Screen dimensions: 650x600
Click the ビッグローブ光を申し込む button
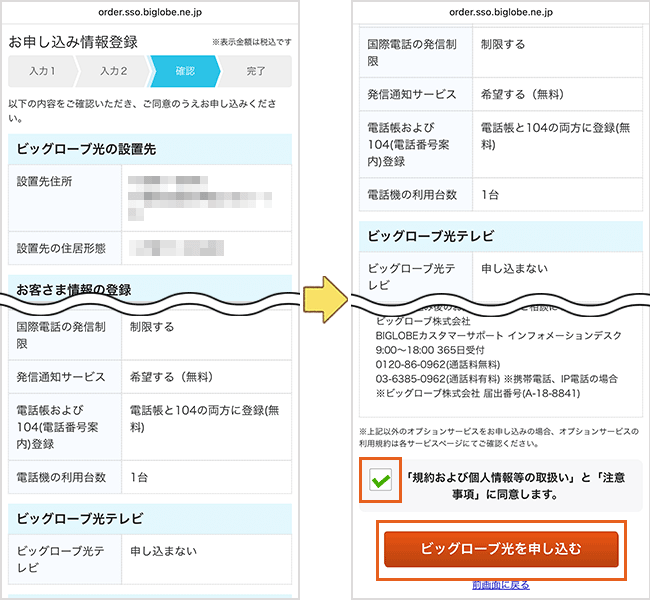(501, 549)
